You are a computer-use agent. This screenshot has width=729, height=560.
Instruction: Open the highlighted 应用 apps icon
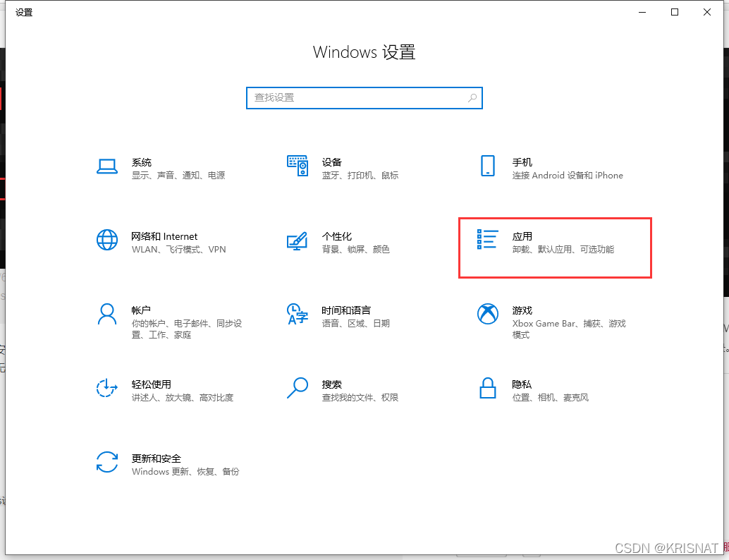pyautogui.click(x=488, y=240)
